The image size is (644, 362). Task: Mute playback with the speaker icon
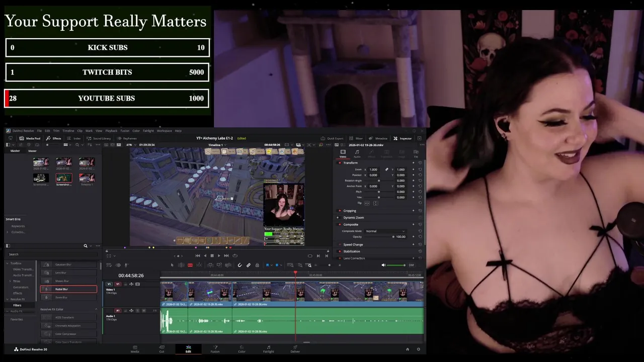tap(383, 265)
